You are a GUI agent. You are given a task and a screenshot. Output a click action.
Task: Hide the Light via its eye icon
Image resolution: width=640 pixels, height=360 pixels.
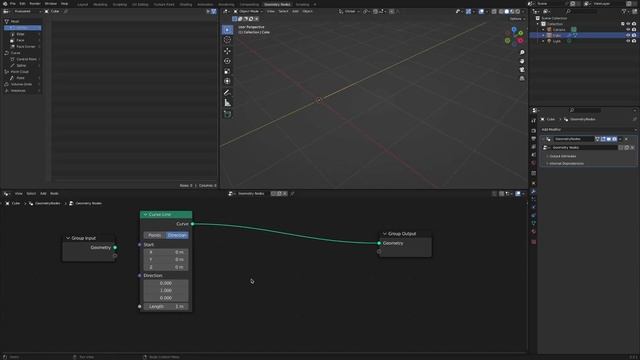coord(628,41)
